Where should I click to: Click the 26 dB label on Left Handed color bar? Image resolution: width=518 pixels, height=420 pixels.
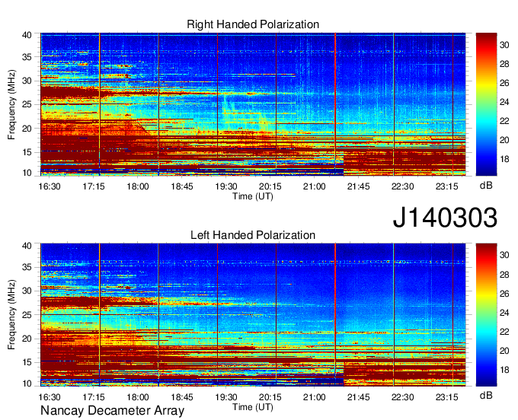pyautogui.click(x=504, y=294)
